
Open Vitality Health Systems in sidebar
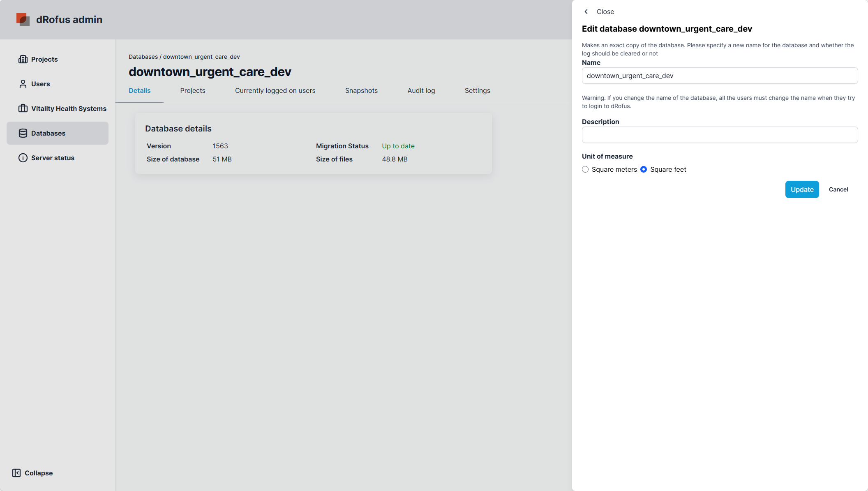pos(58,108)
